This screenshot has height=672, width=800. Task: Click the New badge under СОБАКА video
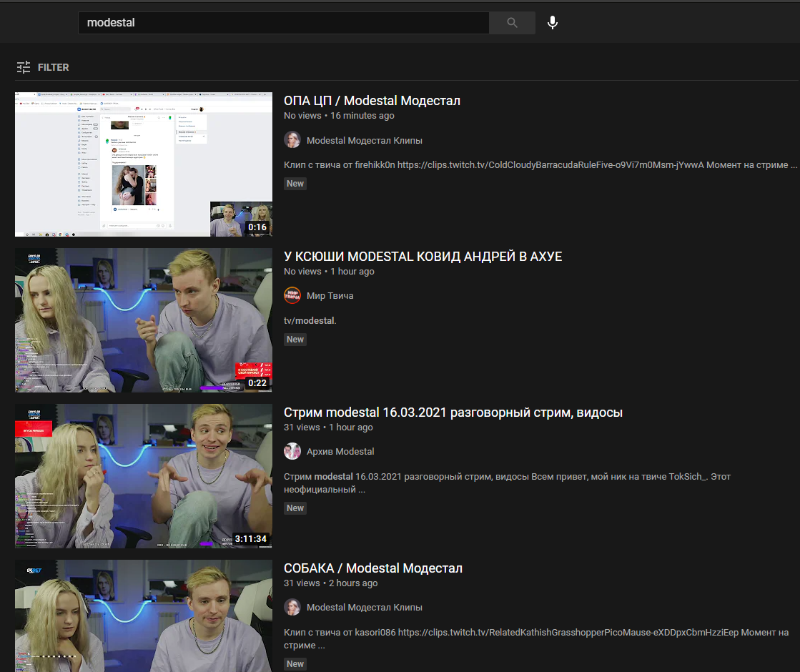(x=295, y=664)
